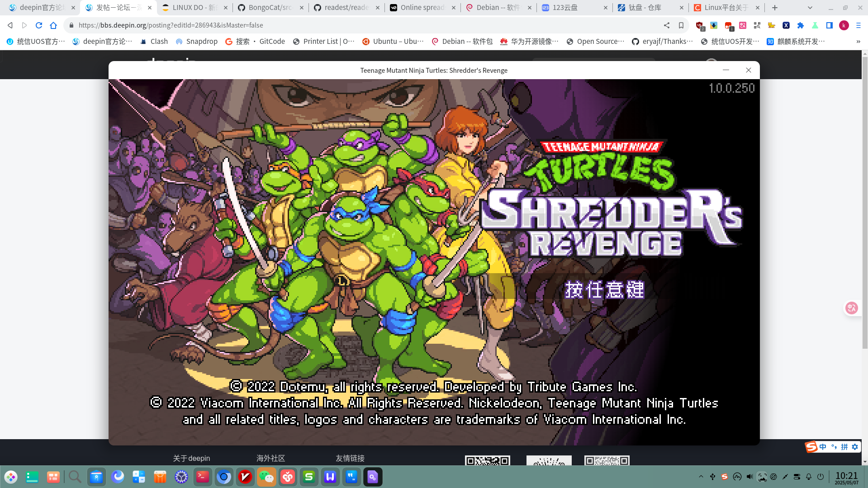Click the volume icon in system tray

(750, 477)
